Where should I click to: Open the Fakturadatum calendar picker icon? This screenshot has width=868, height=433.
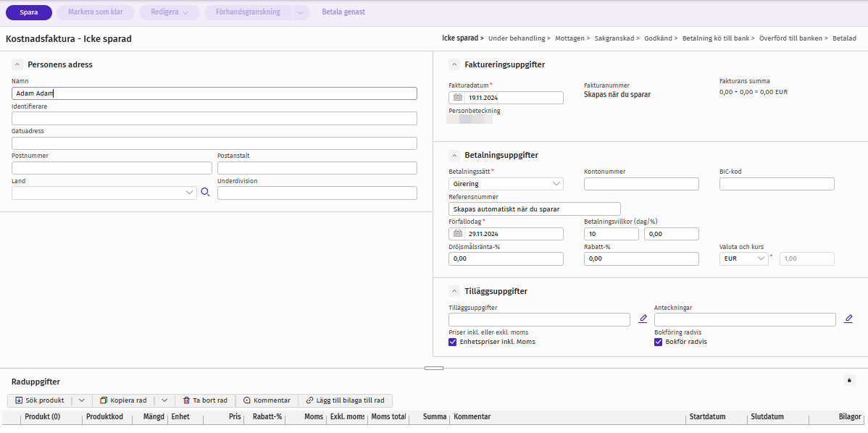458,98
